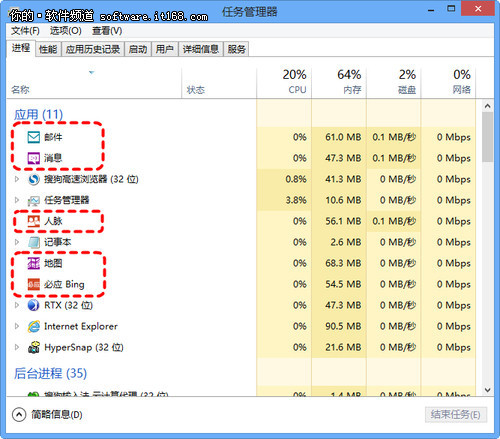Select the 消息 messaging app icon
Screen dimensions: 500x439
tap(34, 158)
